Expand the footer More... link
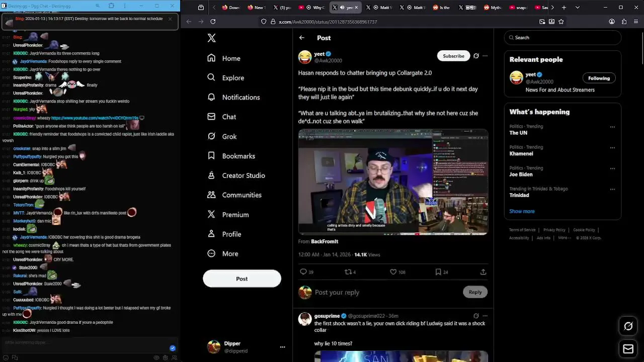This screenshot has width=644, height=362. (x=564, y=238)
